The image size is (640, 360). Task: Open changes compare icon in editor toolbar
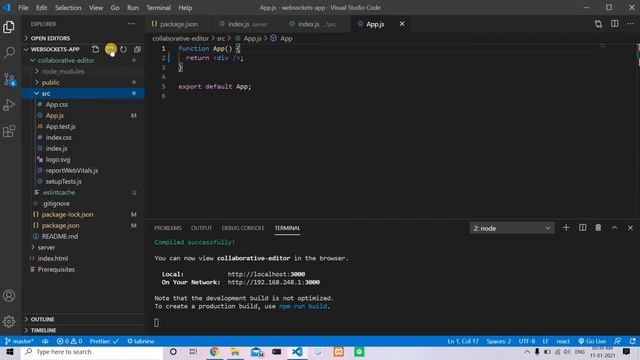[x=598, y=24]
